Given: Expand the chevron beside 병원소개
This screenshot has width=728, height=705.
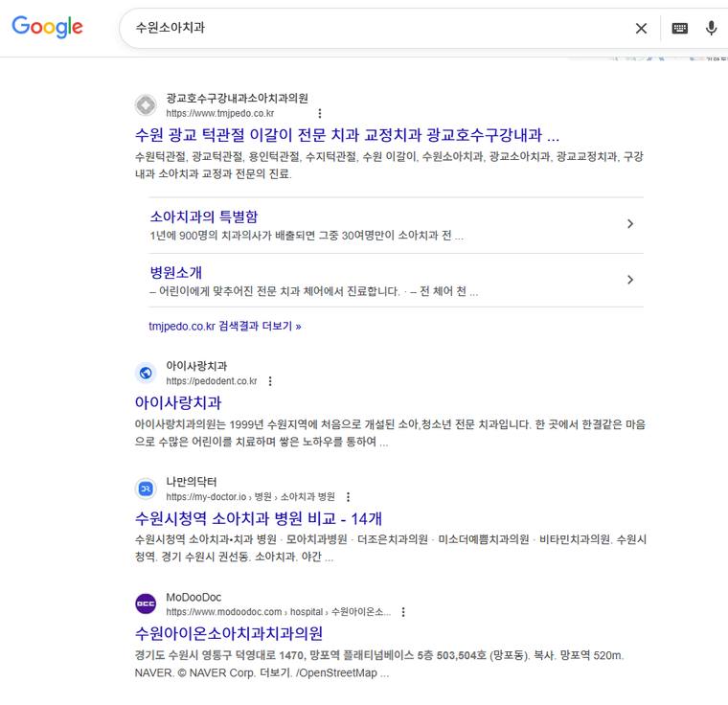Looking at the screenshot, I should (x=630, y=280).
